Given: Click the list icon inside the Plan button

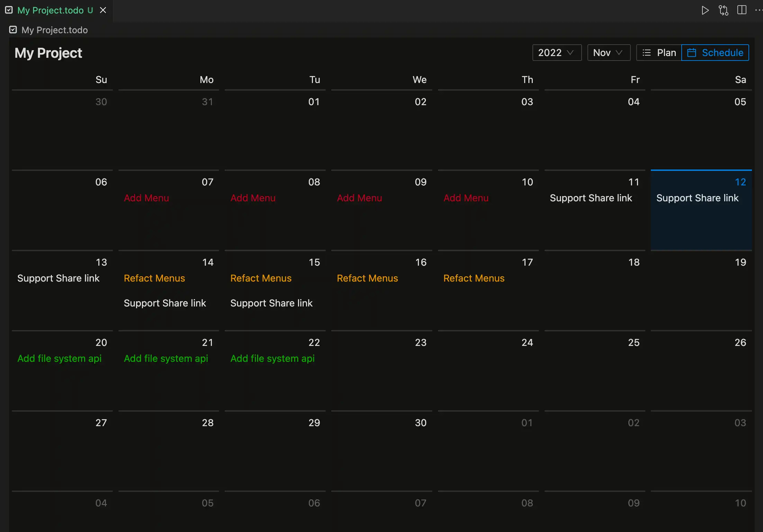Looking at the screenshot, I should point(647,53).
